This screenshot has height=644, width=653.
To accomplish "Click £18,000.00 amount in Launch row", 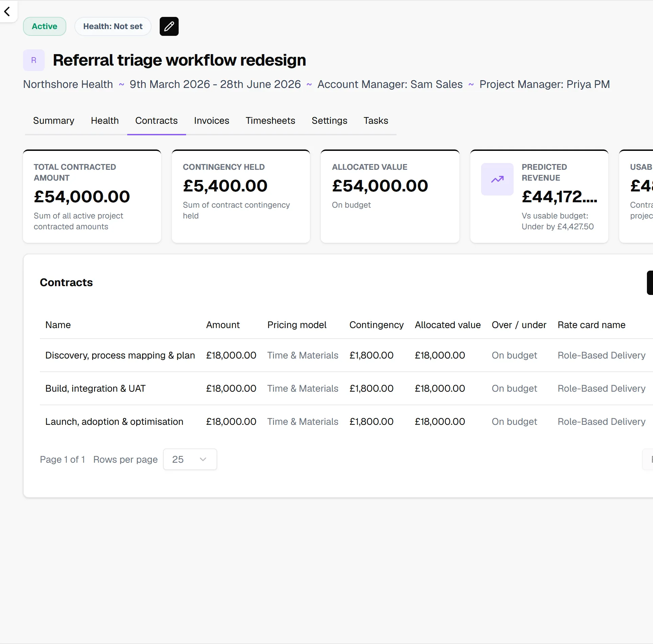I will tap(231, 422).
